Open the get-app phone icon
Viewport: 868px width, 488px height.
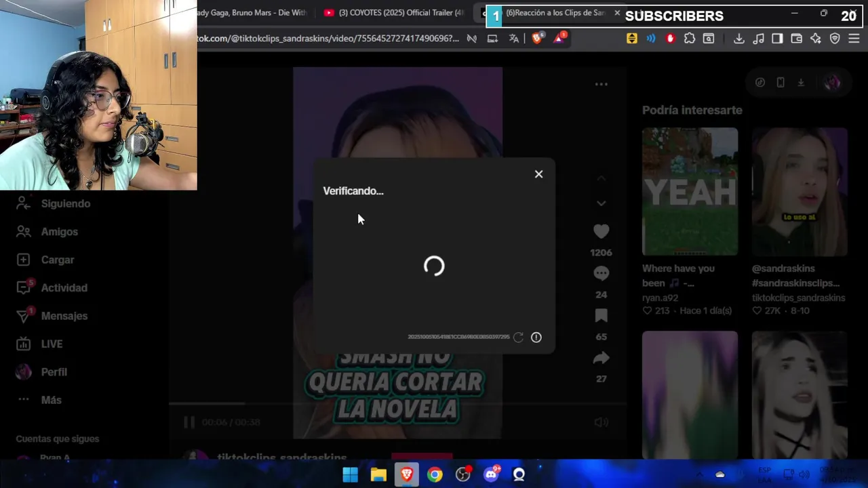pyautogui.click(x=781, y=83)
